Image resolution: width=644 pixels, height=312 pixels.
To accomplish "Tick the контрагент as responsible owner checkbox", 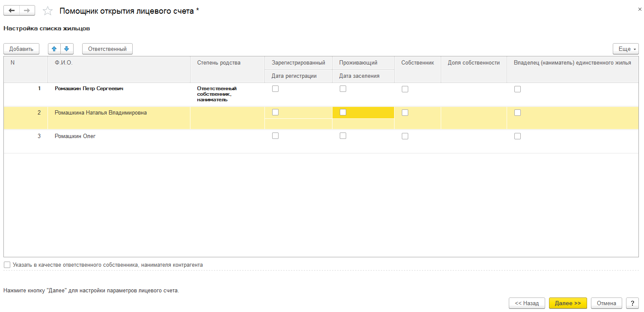I will (7, 265).
